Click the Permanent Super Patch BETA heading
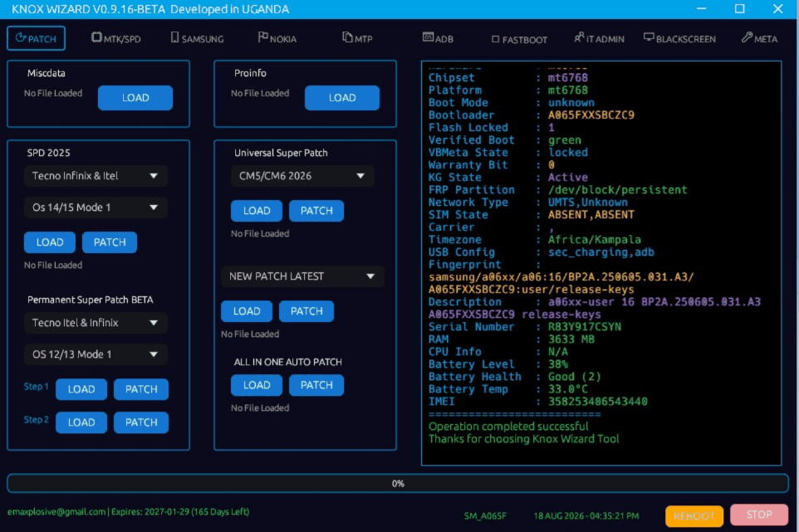799x532 pixels. click(x=91, y=300)
